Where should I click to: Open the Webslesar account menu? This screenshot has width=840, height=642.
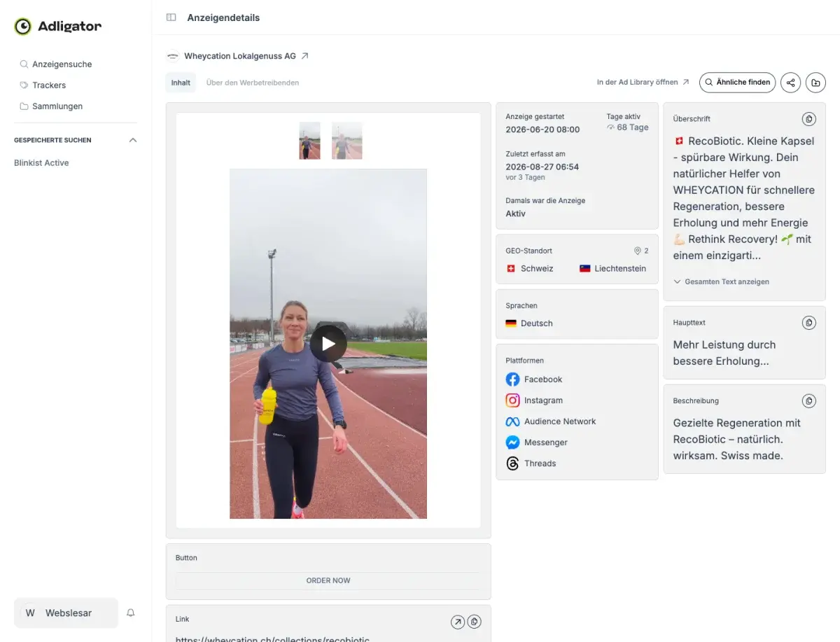(66, 613)
